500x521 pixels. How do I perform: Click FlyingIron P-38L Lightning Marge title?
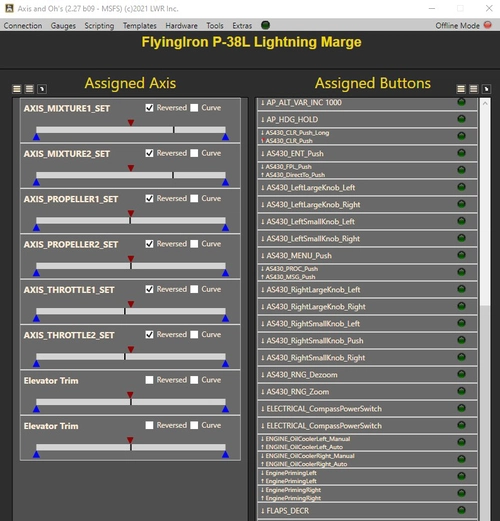pos(251,42)
